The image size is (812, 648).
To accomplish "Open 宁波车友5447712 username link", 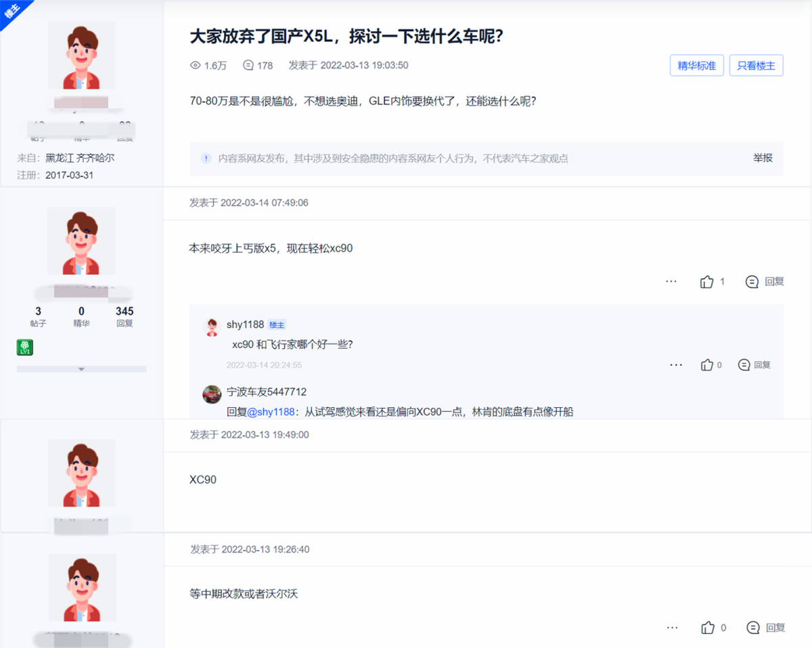I will click(x=267, y=392).
